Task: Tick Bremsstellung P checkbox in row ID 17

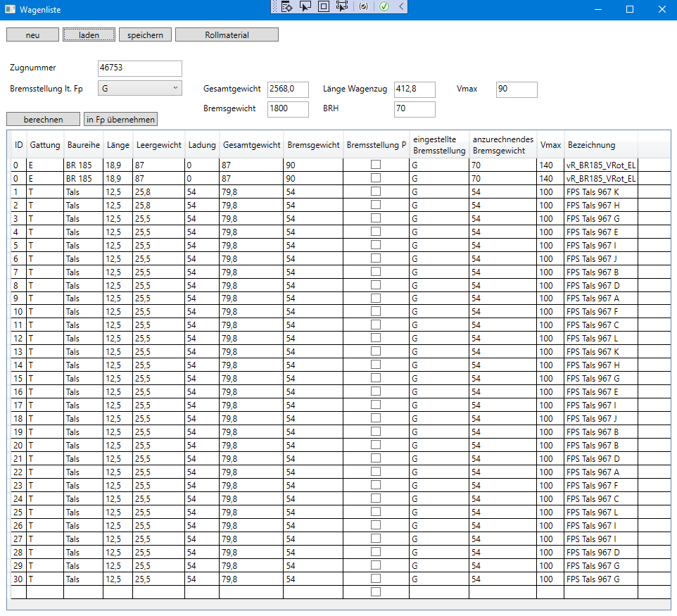Action: click(376, 405)
